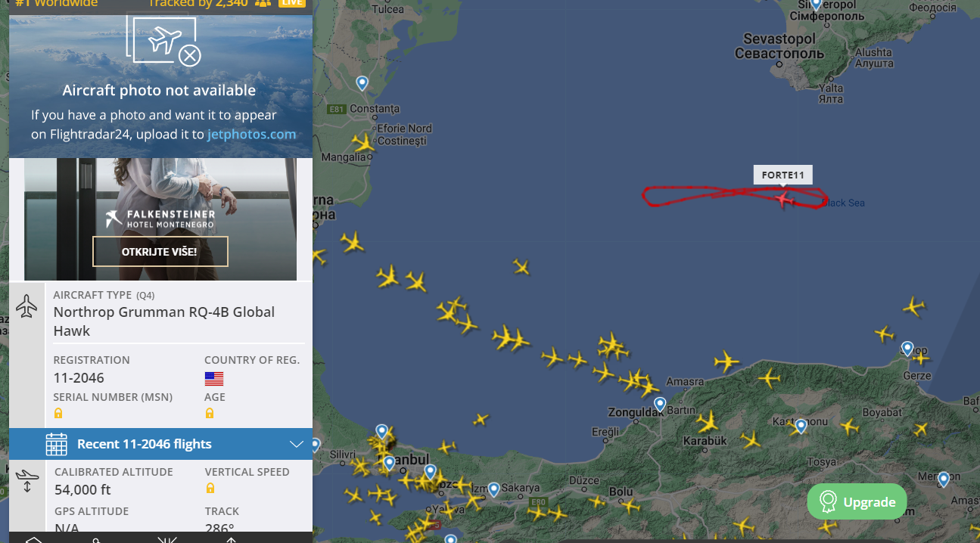Image resolution: width=980 pixels, height=543 pixels.
Task: Click the OTKRIJTE VIŠE! ad button
Action: tap(160, 252)
